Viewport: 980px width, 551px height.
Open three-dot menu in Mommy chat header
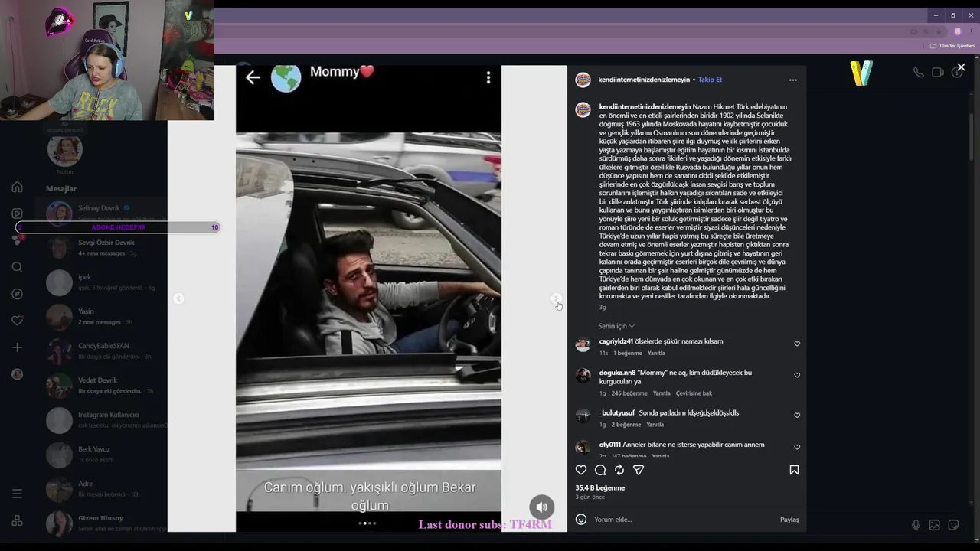[x=488, y=77]
